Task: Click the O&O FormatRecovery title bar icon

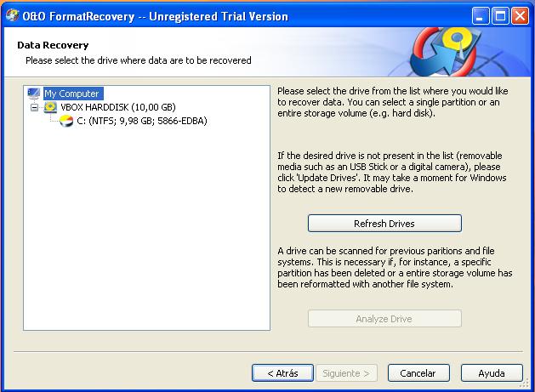Action: (x=12, y=15)
